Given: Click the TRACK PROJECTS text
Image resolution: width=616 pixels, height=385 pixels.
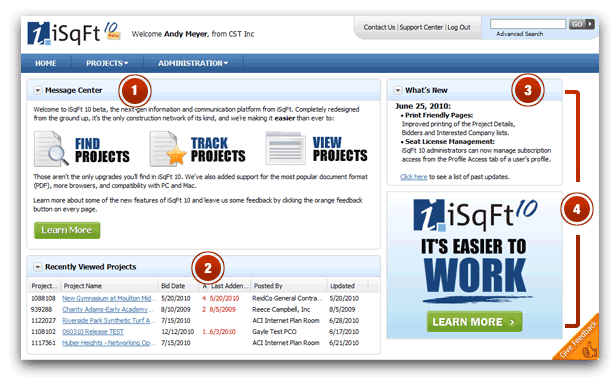Looking at the screenshot, I should (x=218, y=150).
